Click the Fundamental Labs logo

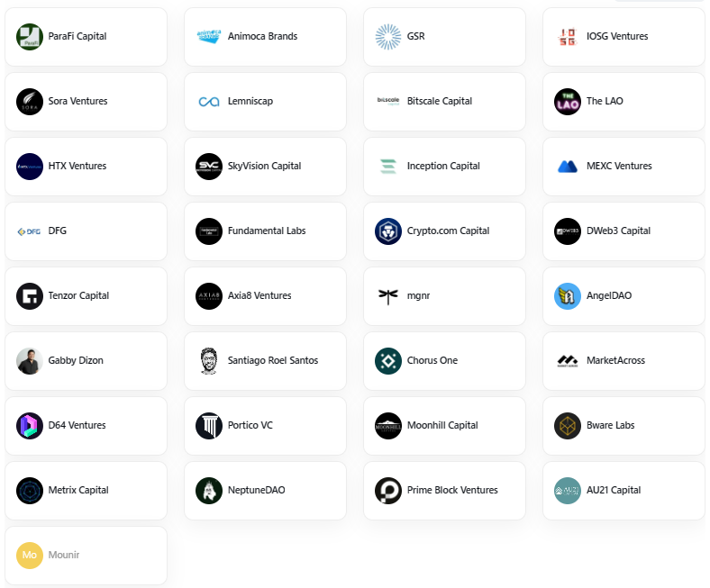pyautogui.click(x=209, y=231)
